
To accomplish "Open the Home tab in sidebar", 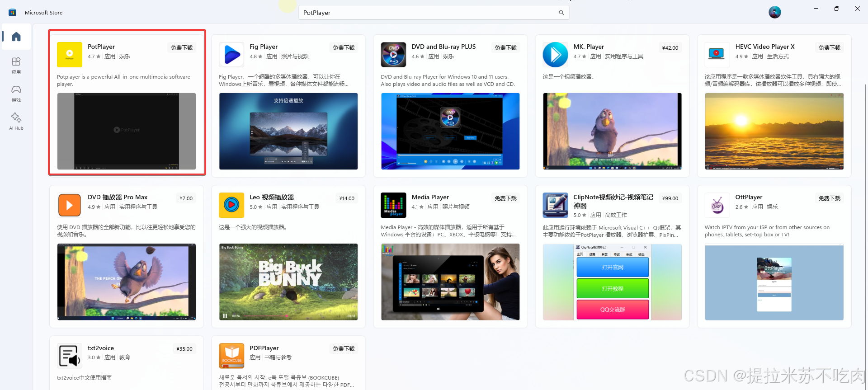I will [16, 37].
